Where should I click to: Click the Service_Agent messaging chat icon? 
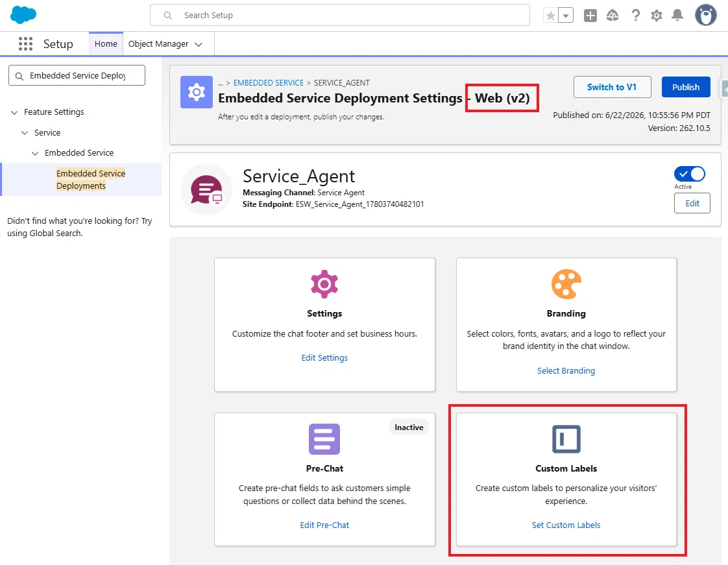point(206,189)
